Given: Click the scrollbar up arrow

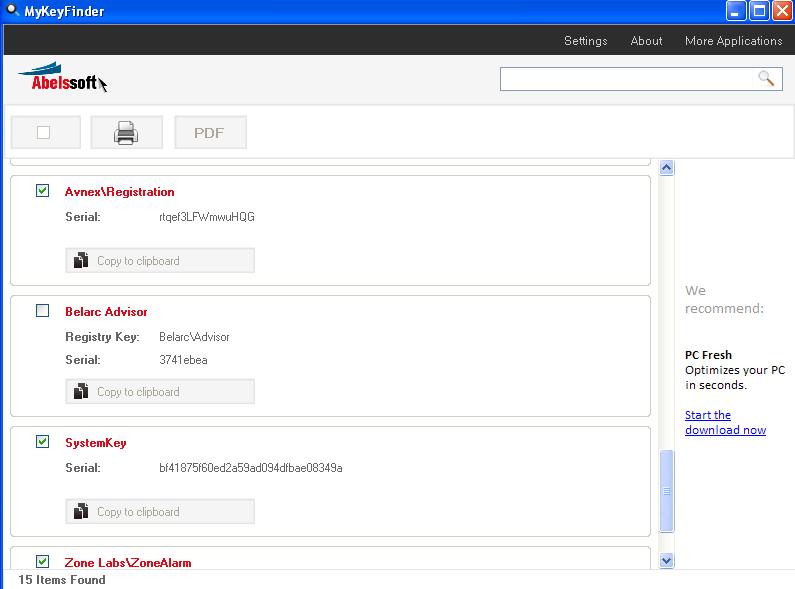Looking at the screenshot, I should pyautogui.click(x=667, y=167).
